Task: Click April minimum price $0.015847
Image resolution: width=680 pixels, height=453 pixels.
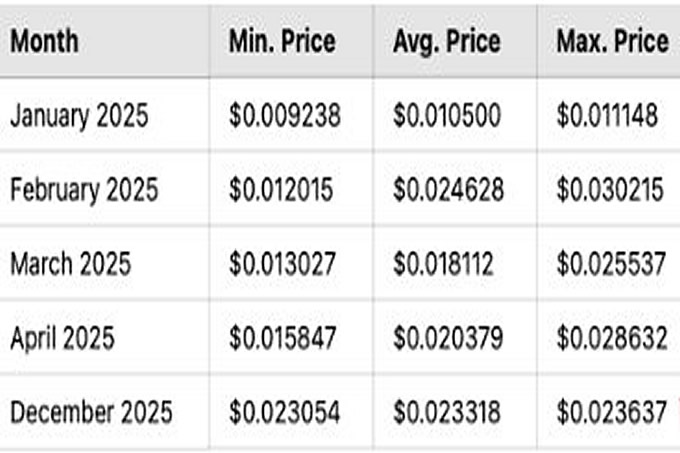Action: click(283, 339)
